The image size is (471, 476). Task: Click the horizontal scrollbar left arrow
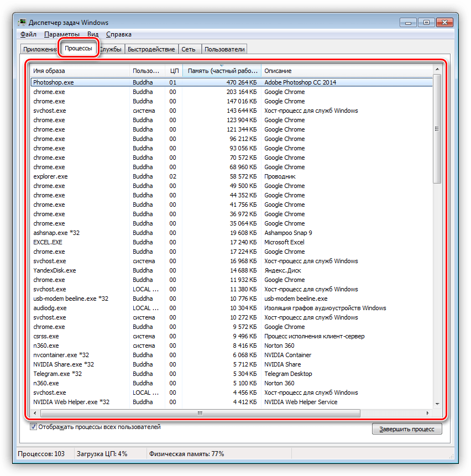pyautogui.click(x=35, y=413)
